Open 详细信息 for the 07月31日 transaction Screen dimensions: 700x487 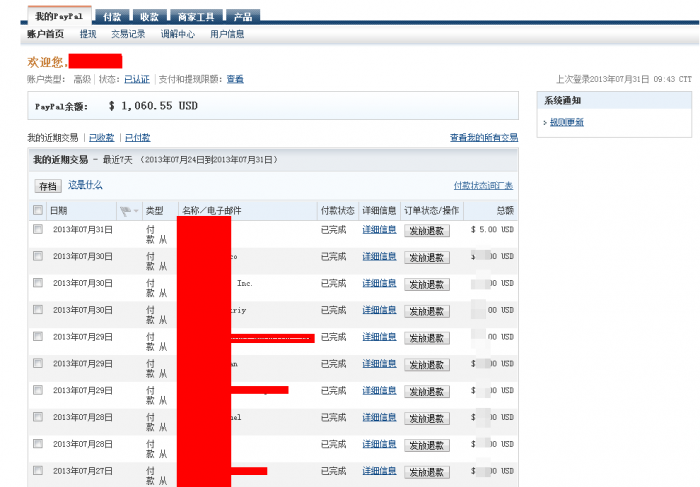point(379,229)
